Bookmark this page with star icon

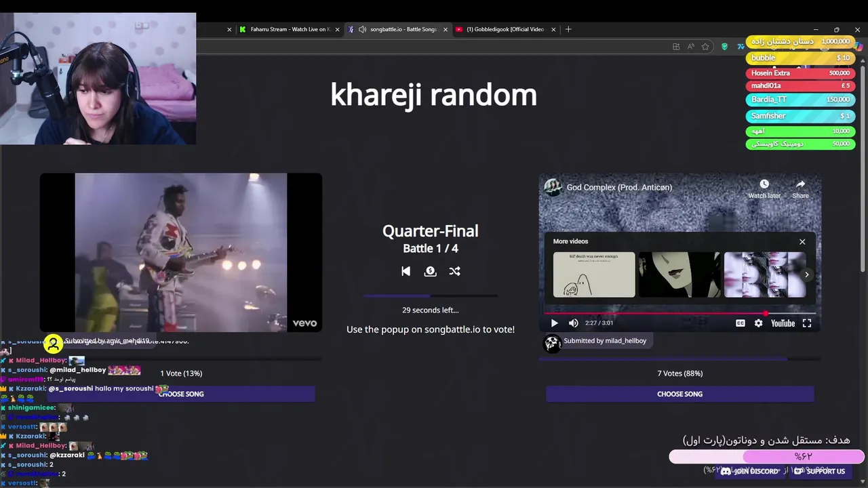(x=705, y=47)
